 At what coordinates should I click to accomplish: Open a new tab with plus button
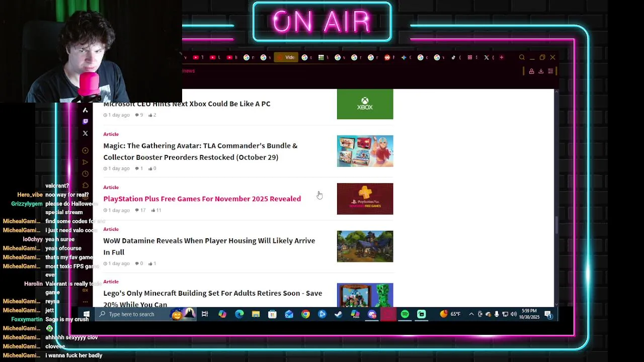[501, 57]
